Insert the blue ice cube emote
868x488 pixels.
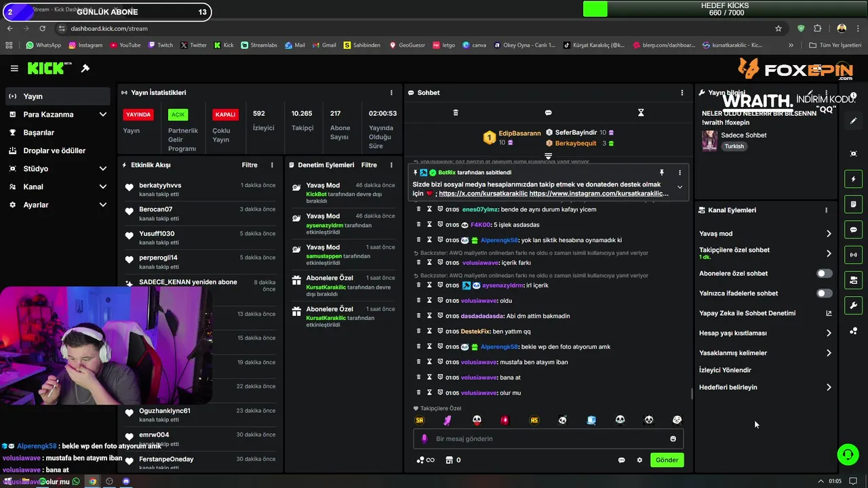click(591, 420)
